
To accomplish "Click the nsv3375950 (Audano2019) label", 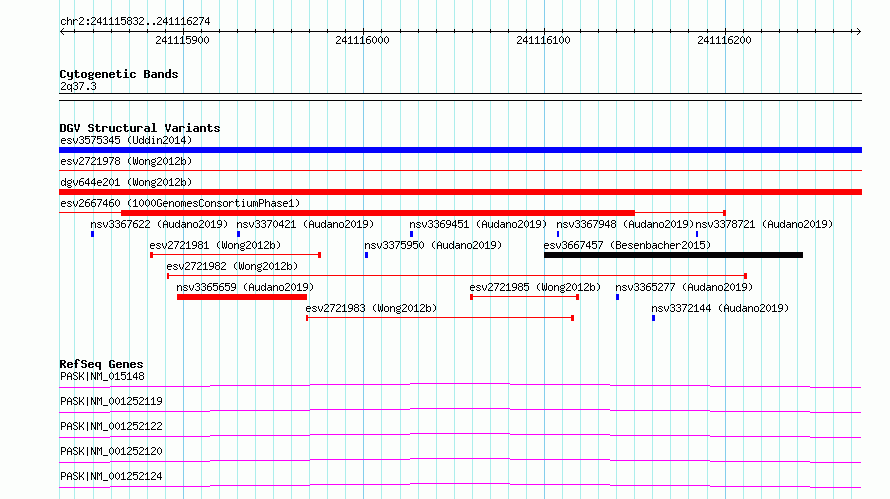I will tap(433, 245).
